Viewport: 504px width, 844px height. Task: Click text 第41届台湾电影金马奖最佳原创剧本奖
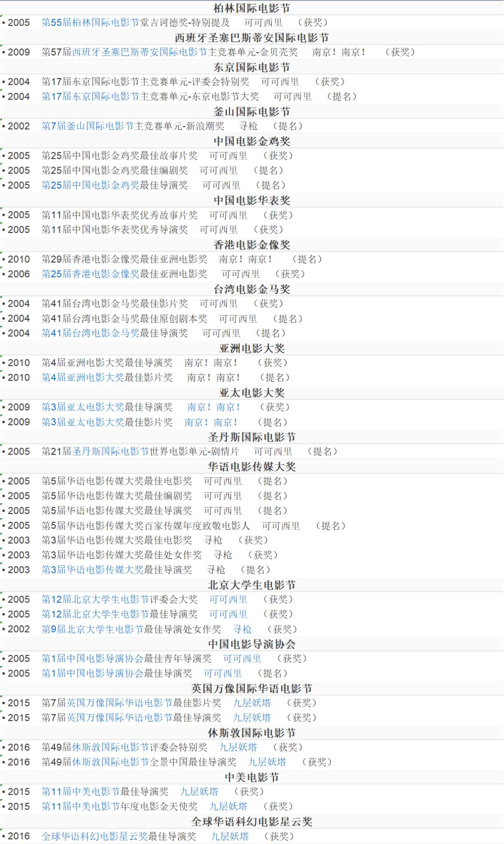[x=125, y=318]
